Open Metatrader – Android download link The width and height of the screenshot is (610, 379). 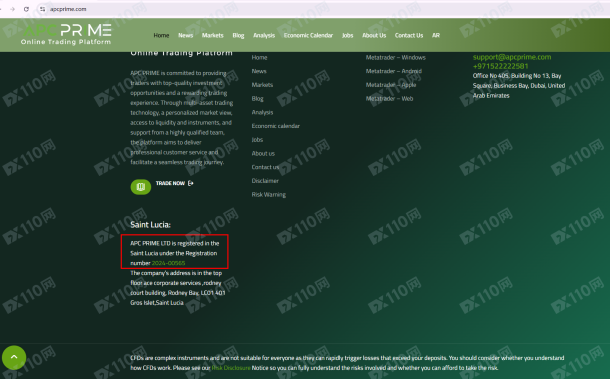click(393, 71)
